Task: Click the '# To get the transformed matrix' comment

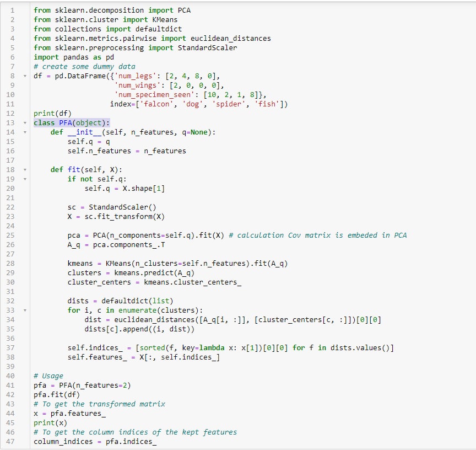Action: 99,404
